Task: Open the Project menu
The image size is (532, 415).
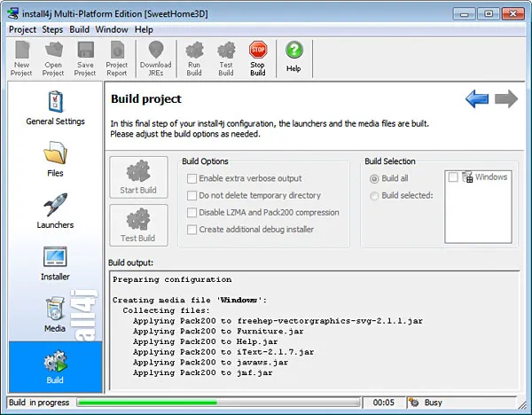Action: click(x=22, y=29)
